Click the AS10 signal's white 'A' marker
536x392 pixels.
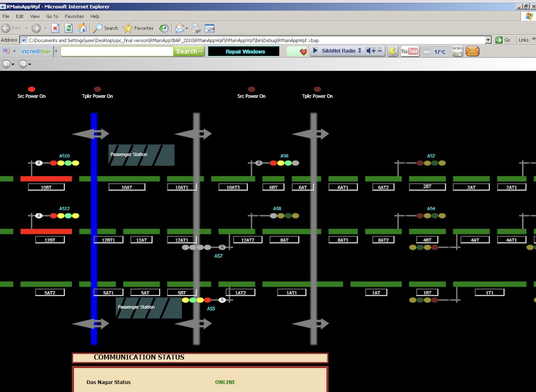coord(39,163)
